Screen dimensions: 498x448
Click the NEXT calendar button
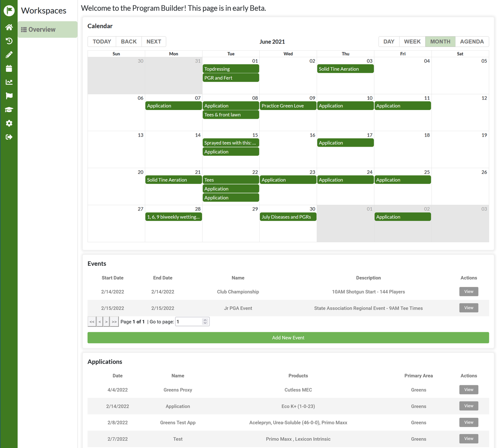(154, 42)
